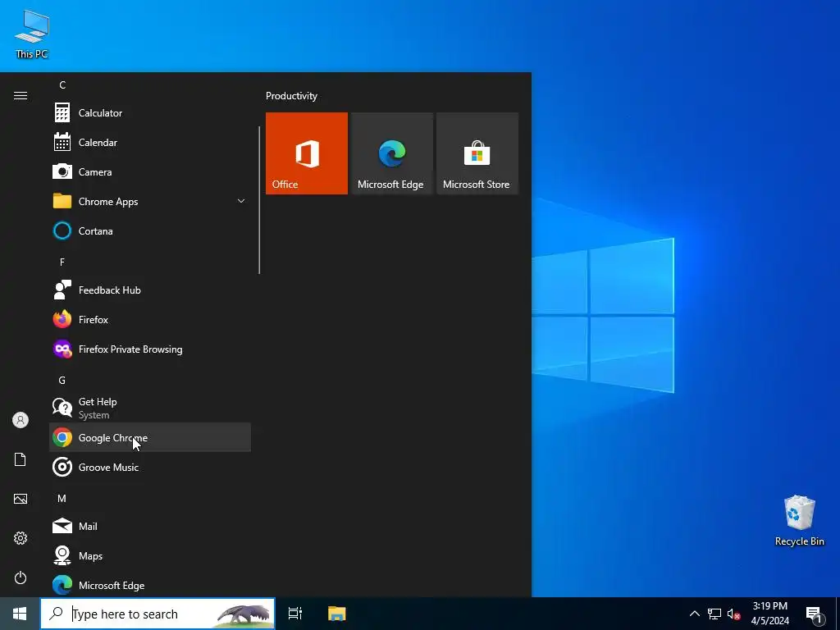Viewport: 840px width, 630px height.
Task: Open Task View on the taskbar
Action: [x=295, y=614]
